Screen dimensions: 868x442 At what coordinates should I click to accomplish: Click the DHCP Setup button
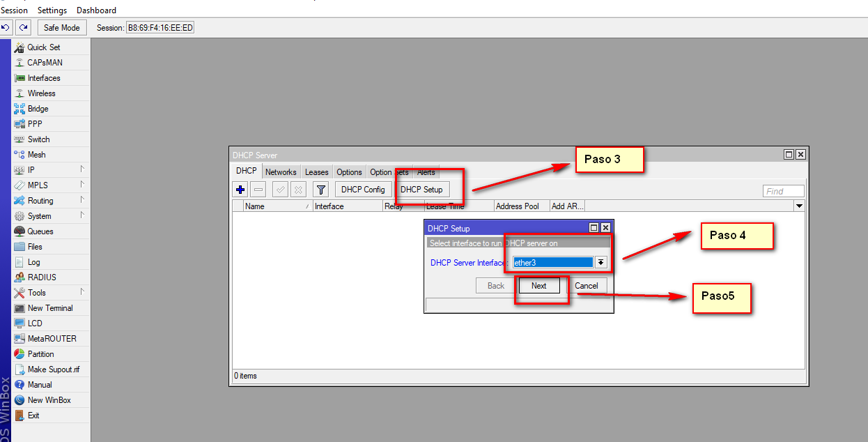point(421,190)
